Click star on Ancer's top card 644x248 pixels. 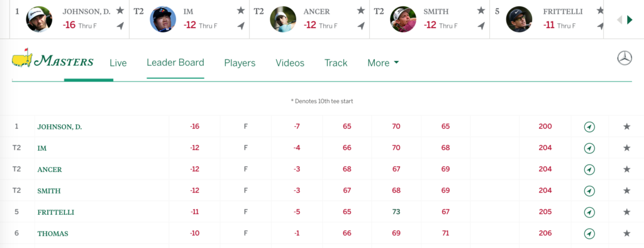360,10
